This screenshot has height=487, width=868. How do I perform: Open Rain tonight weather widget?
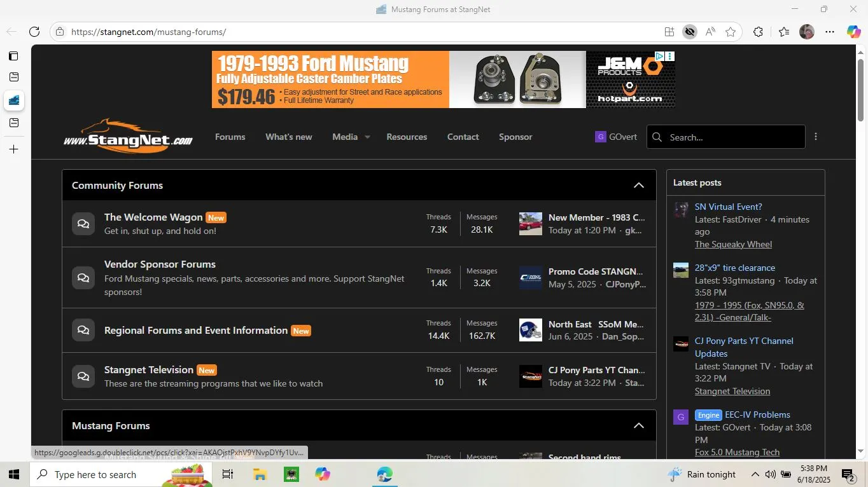(x=702, y=474)
